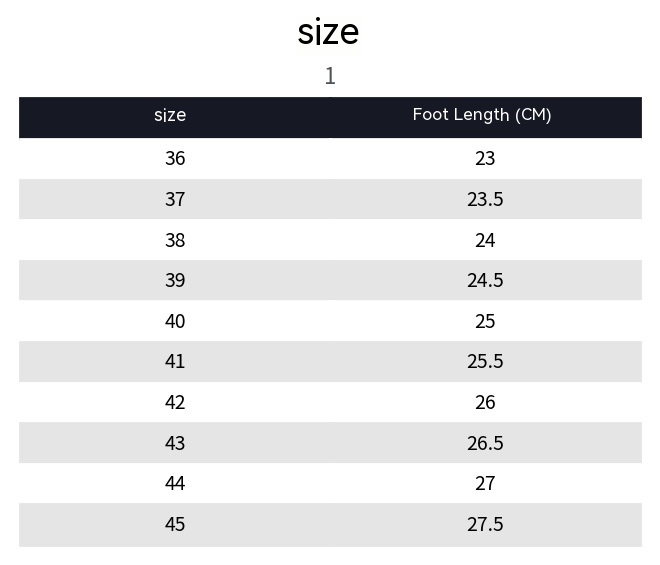Image resolution: width=660 pixels, height=565 pixels.
Task: Click the 26.5 foot length value
Action: click(x=485, y=443)
